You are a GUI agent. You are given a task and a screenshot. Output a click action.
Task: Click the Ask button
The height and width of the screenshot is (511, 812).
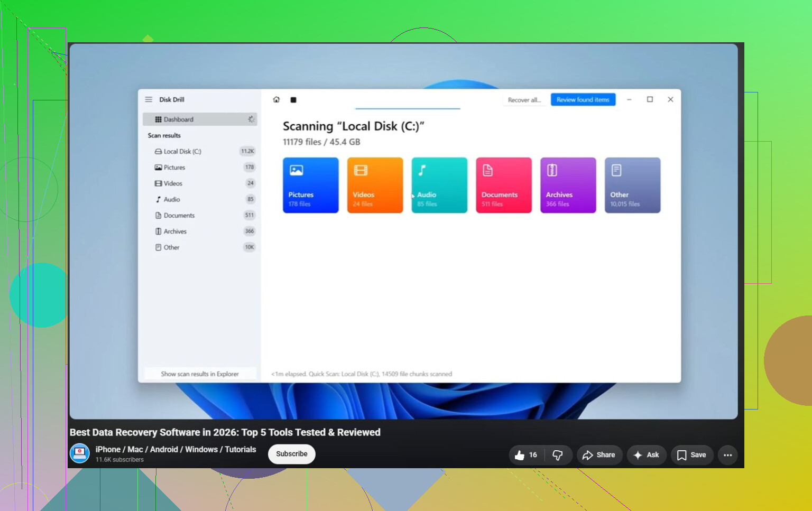647,455
